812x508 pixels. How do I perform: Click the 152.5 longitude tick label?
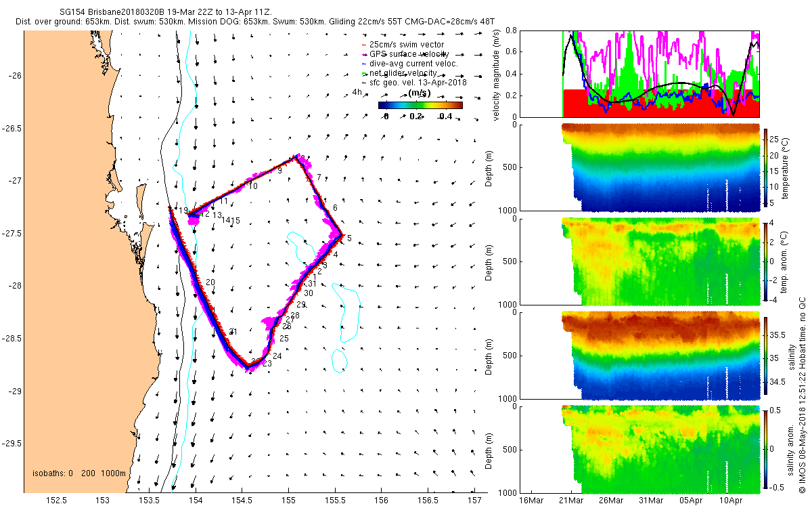(x=55, y=501)
